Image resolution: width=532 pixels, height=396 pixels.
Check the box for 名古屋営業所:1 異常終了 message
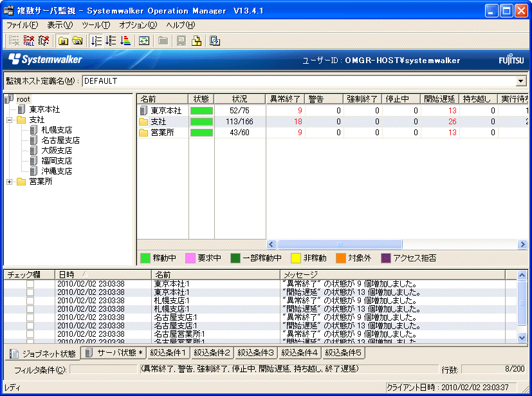(x=30, y=334)
